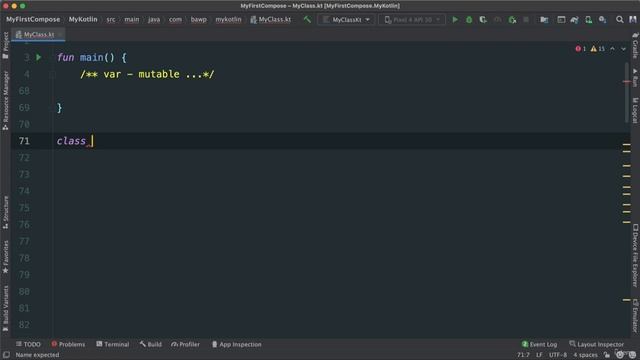640x360 pixels.
Task: Open Project Structure from the folder icon
Action: (x=544, y=19)
